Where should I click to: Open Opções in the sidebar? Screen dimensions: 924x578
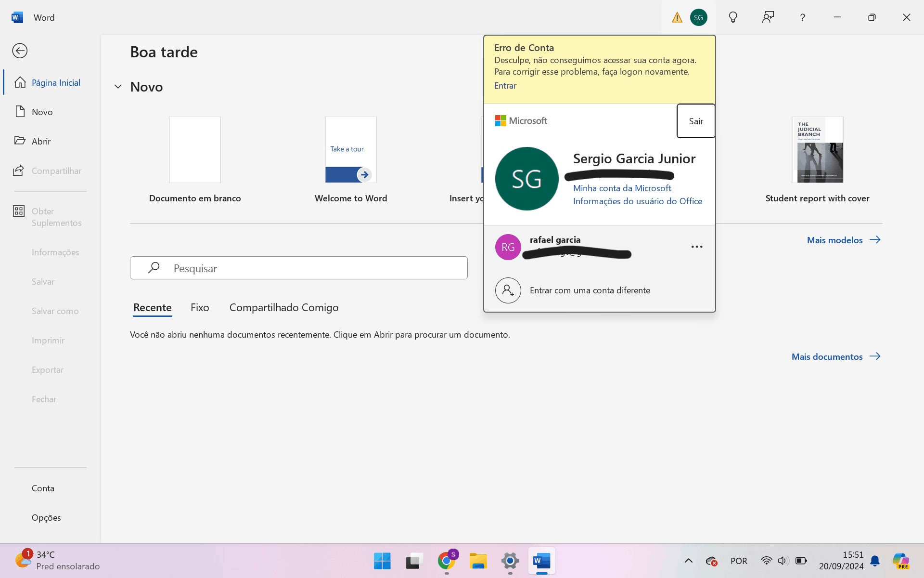pyautogui.click(x=47, y=517)
